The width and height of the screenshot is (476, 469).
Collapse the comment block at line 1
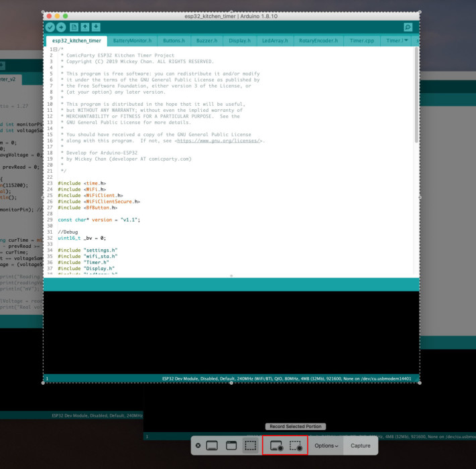[55, 49]
